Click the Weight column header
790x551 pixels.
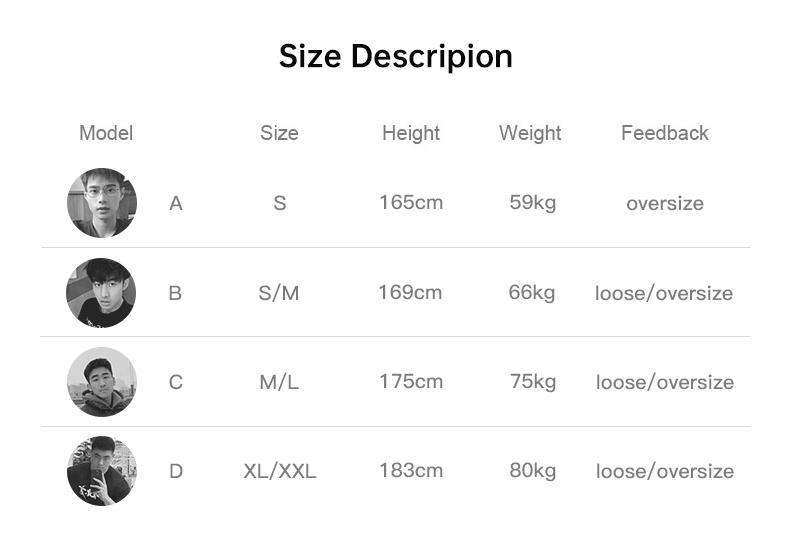point(530,133)
